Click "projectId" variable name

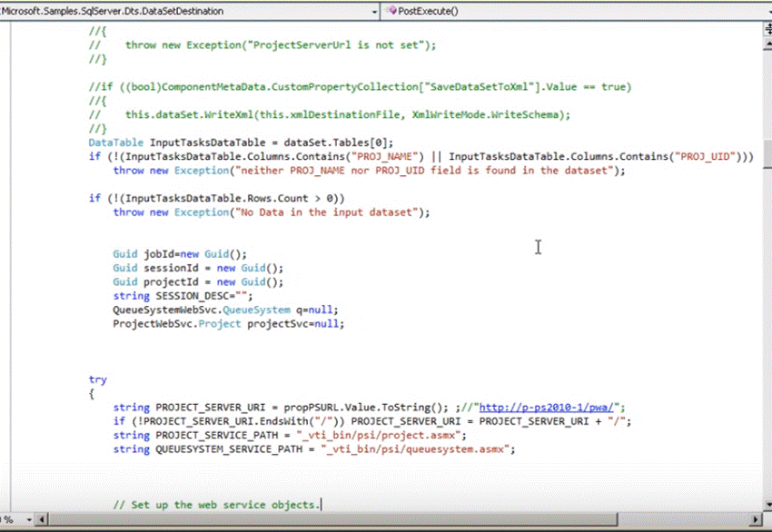pos(171,282)
